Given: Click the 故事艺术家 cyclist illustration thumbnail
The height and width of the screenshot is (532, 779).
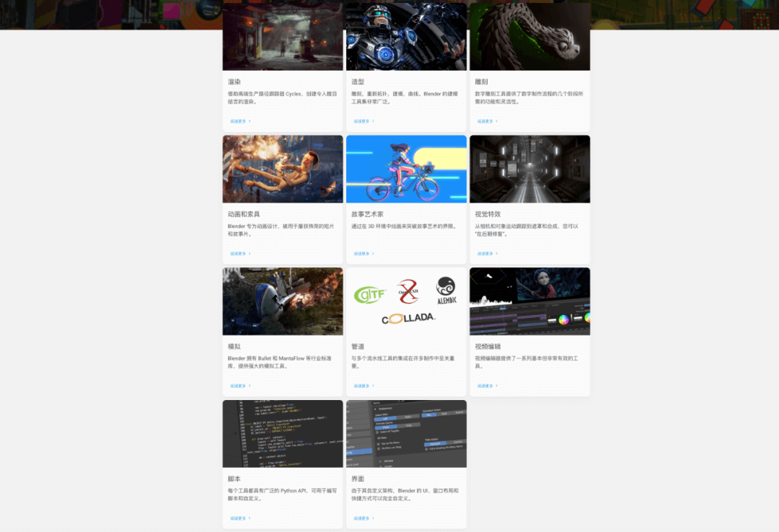Looking at the screenshot, I should click(x=406, y=169).
